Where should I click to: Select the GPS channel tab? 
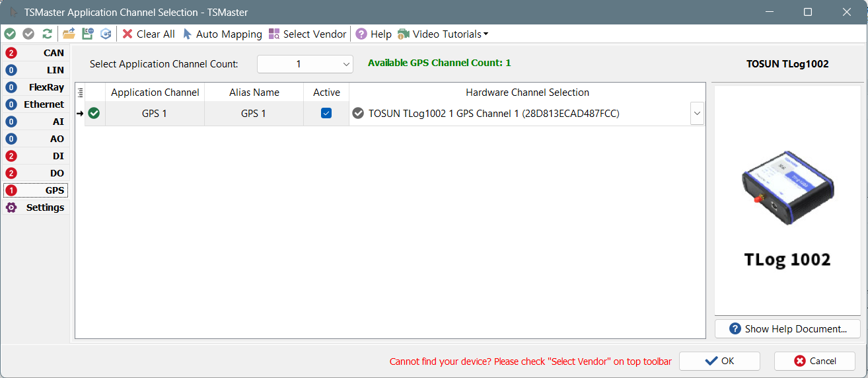click(x=35, y=190)
